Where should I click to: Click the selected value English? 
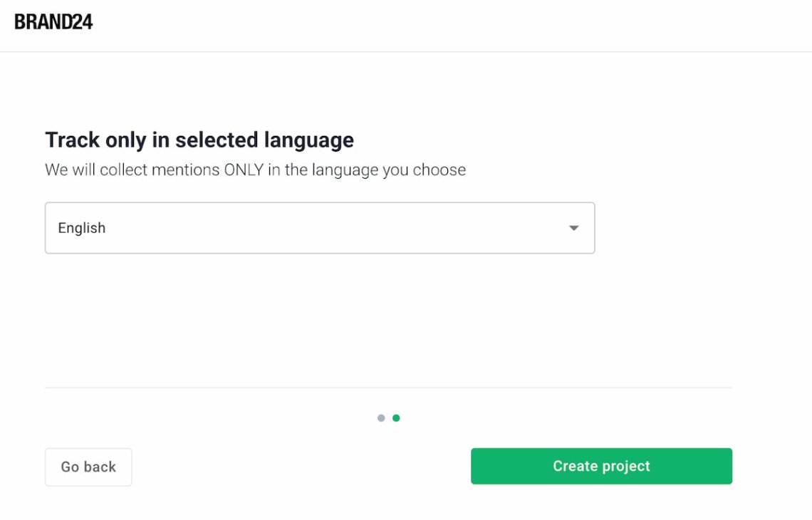pyautogui.click(x=82, y=228)
